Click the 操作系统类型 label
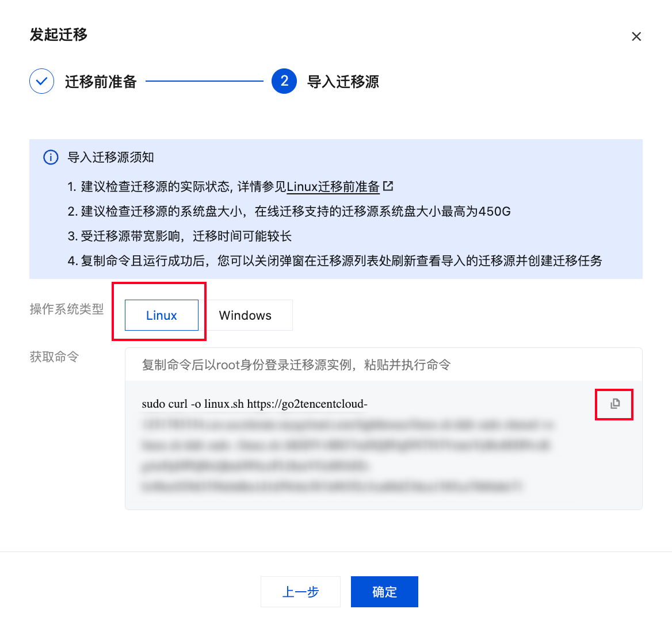The image size is (672, 628). pos(67,309)
